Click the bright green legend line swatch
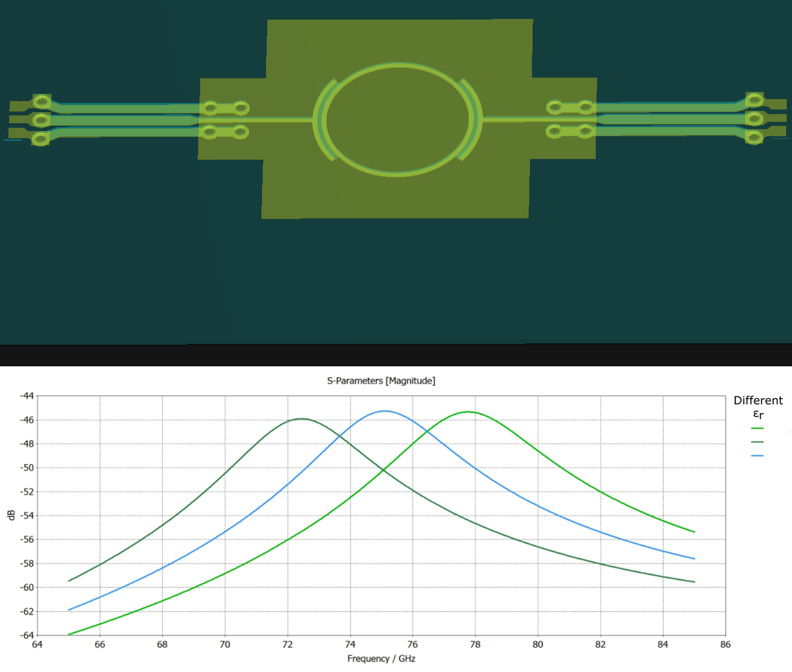Screen dimensions: 792x672 click(x=757, y=428)
